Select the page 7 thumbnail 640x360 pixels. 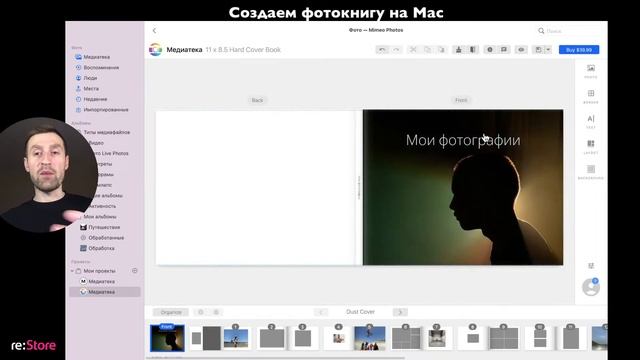(x=437, y=338)
